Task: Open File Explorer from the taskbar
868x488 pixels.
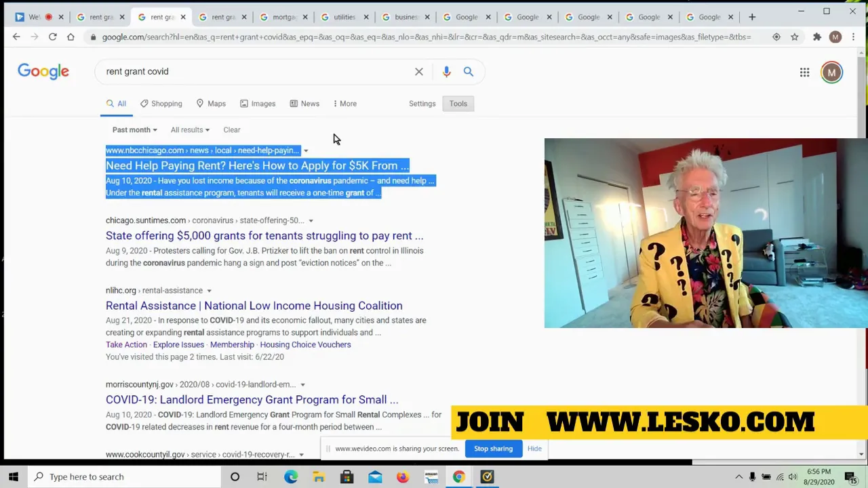Action: point(319,476)
